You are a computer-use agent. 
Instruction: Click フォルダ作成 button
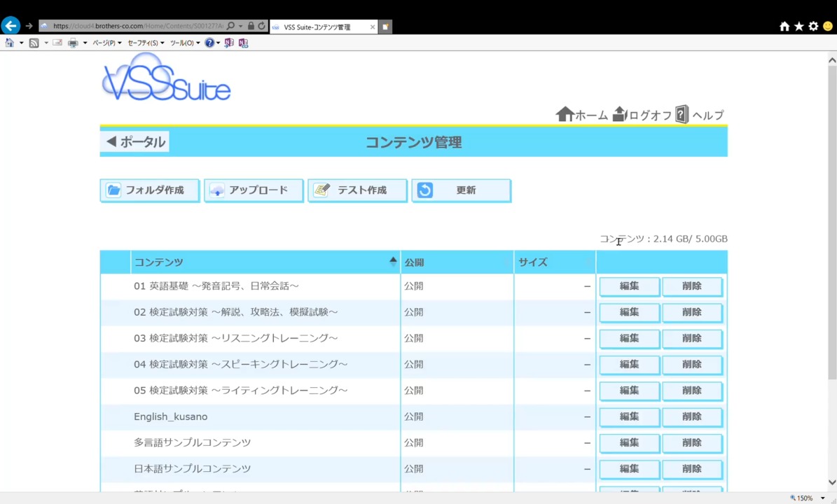149,190
